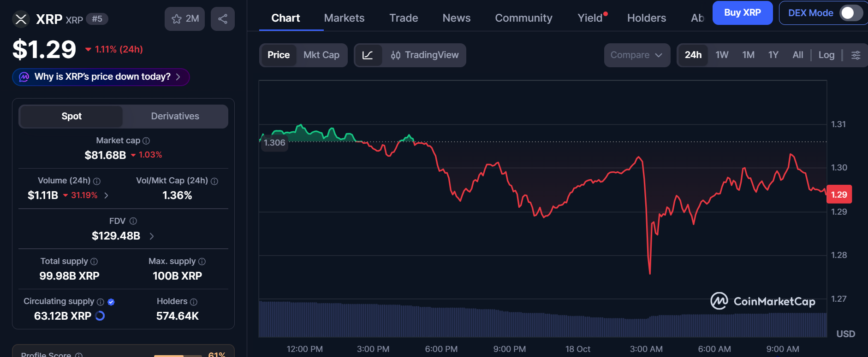Expand Volume (24h) details chevron
The height and width of the screenshot is (357, 868).
[107, 196]
